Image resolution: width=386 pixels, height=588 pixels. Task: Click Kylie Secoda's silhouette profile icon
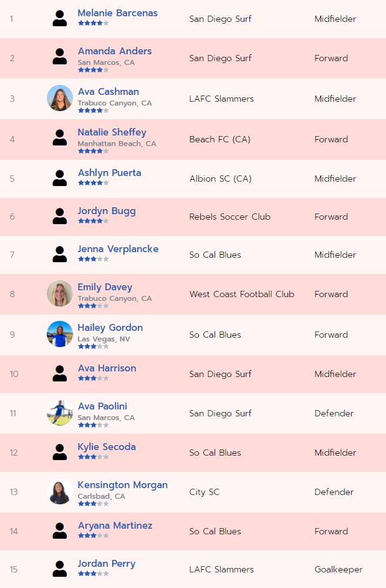pyautogui.click(x=60, y=452)
